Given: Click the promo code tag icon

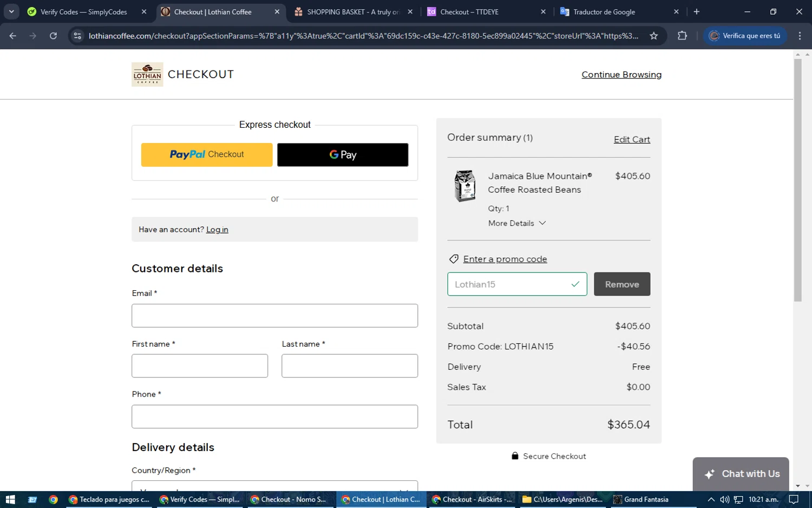Looking at the screenshot, I should click(x=454, y=259).
